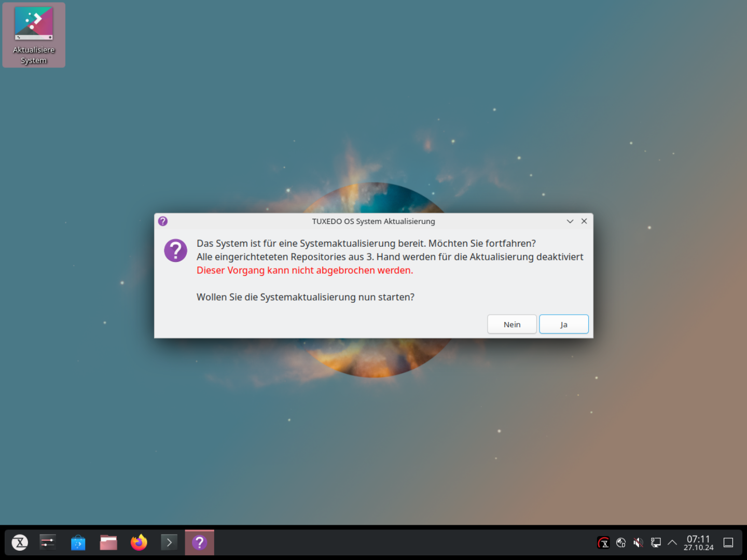Close the TUXEDO OS System Aktualisierung dialog
Viewport: 747px width, 560px height.
(x=584, y=221)
